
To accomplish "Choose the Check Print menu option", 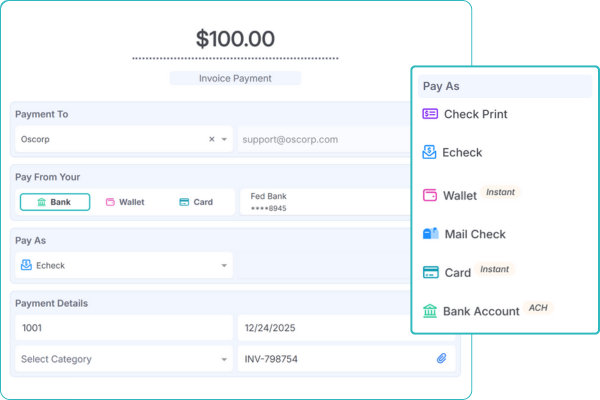I will (x=475, y=114).
